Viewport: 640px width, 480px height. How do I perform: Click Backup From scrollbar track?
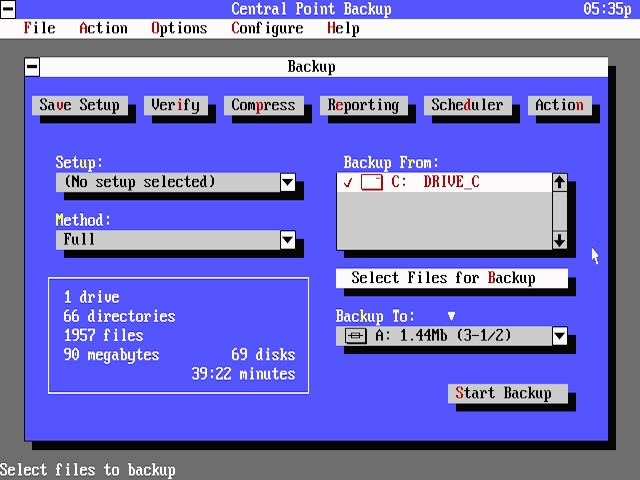(x=560, y=211)
